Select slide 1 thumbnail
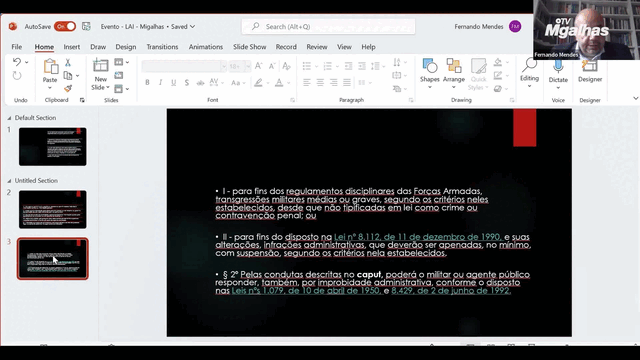The width and height of the screenshot is (640, 360). coord(53,147)
